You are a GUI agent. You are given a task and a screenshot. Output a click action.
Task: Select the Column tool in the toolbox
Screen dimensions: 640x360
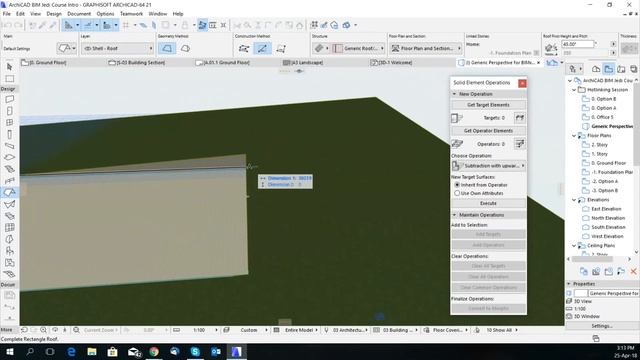(9, 134)
